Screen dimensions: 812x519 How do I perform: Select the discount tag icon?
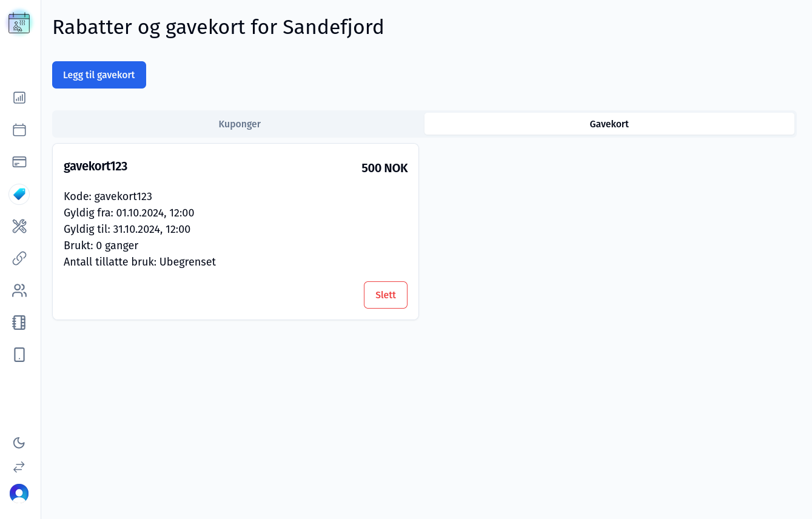click(19, 194)
